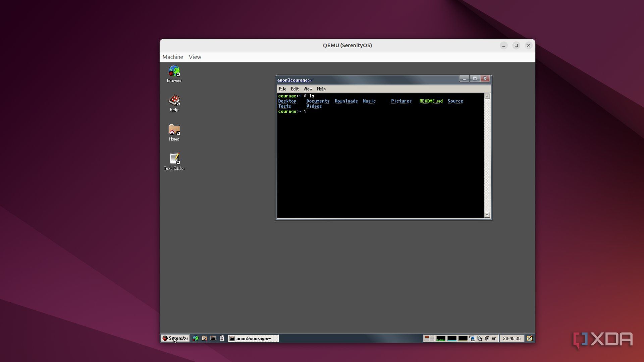Click the terminal scrollbar down arrow
This screenshot has height=362, width=644.
click(487, 215)
